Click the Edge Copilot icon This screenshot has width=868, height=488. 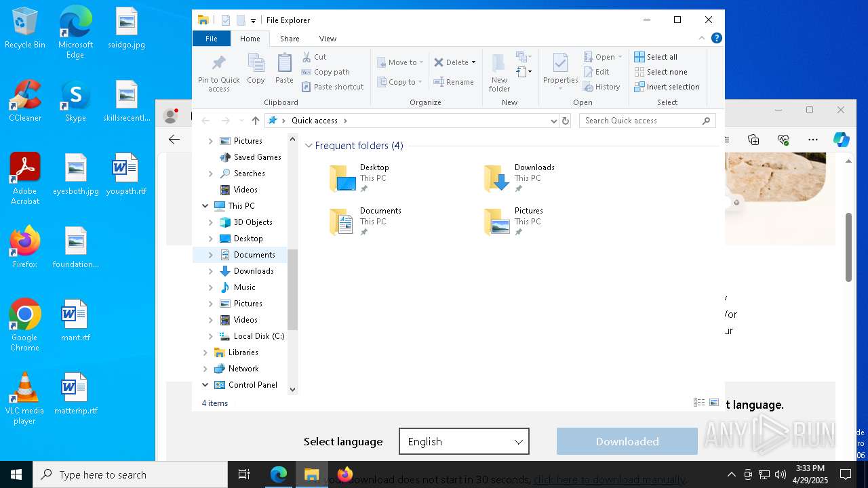842,140
